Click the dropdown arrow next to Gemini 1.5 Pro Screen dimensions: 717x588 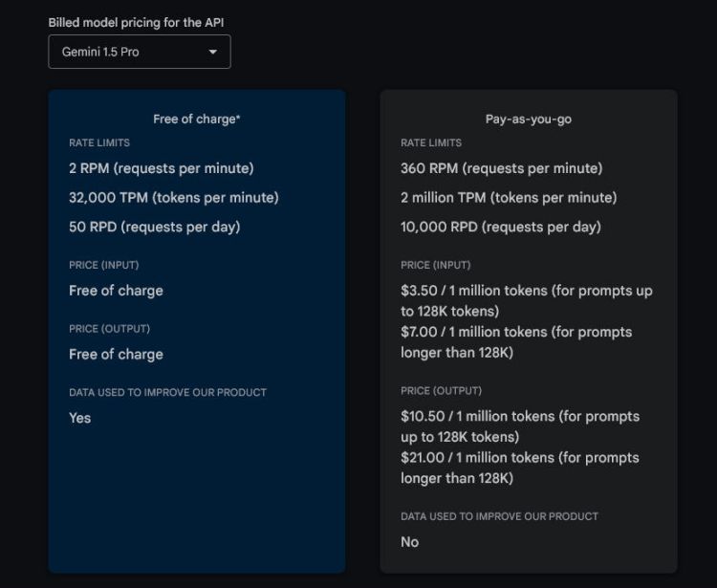click(x=212, y=53)
